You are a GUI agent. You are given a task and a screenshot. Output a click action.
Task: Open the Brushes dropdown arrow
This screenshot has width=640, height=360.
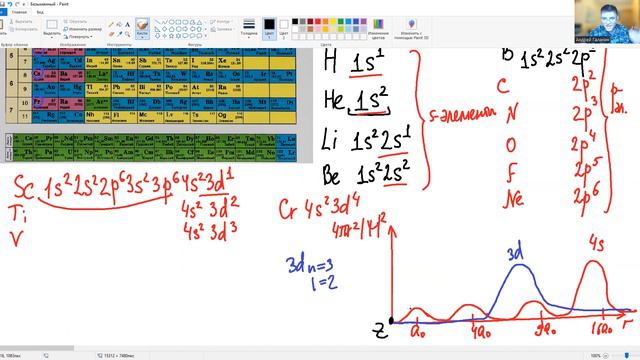142,38
